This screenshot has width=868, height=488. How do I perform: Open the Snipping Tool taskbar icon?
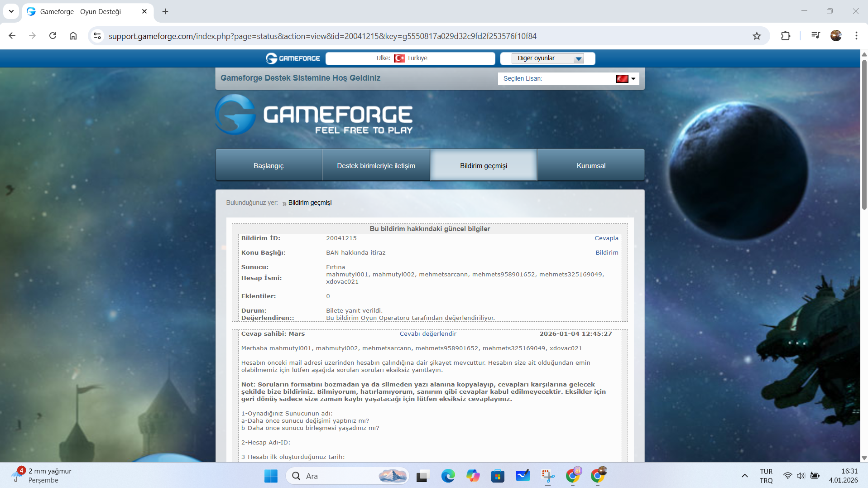coord(548,476)
